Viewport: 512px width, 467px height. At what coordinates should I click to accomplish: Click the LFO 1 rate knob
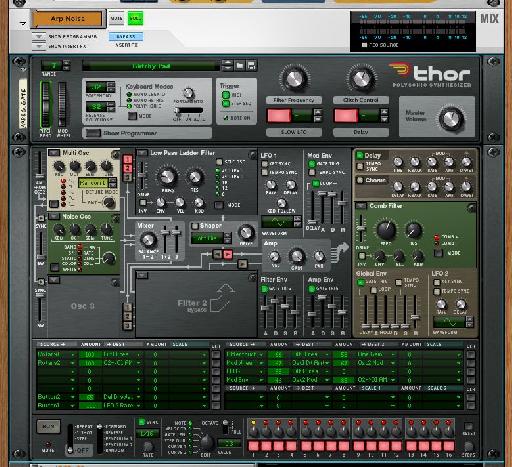tap(271, 185)
